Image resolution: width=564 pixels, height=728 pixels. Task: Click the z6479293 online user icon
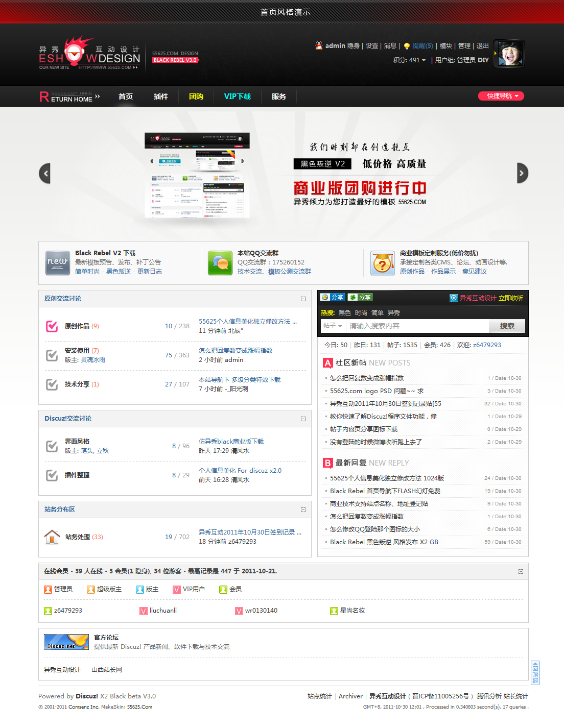(48, 611)
